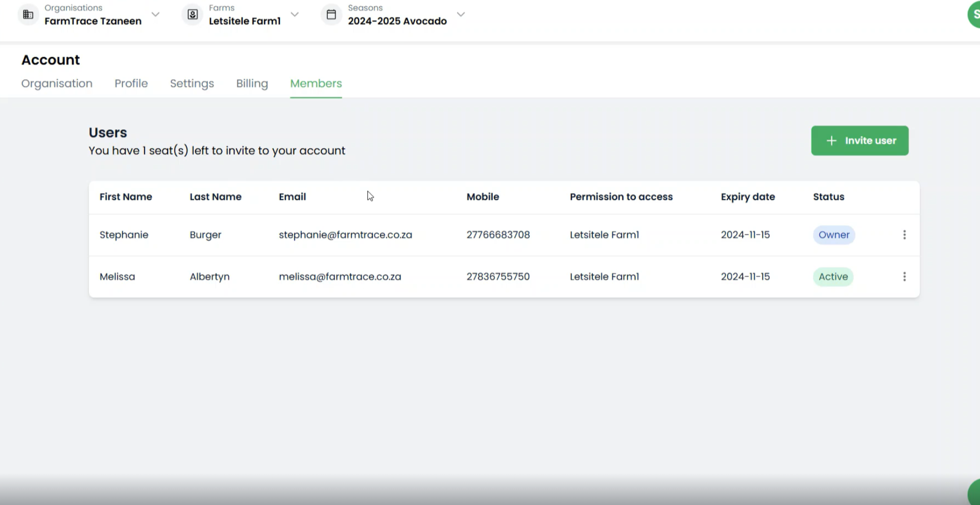Click the Farms icon

point(193,14)
